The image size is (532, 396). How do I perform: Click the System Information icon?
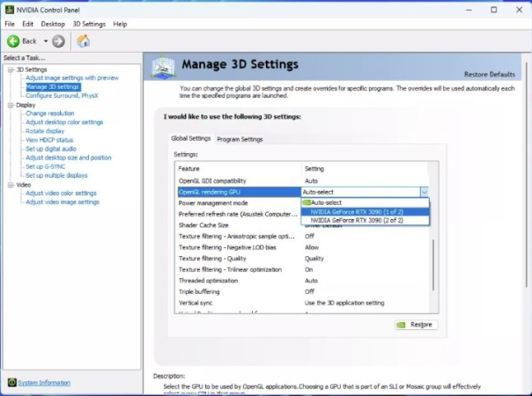point(11,383)
